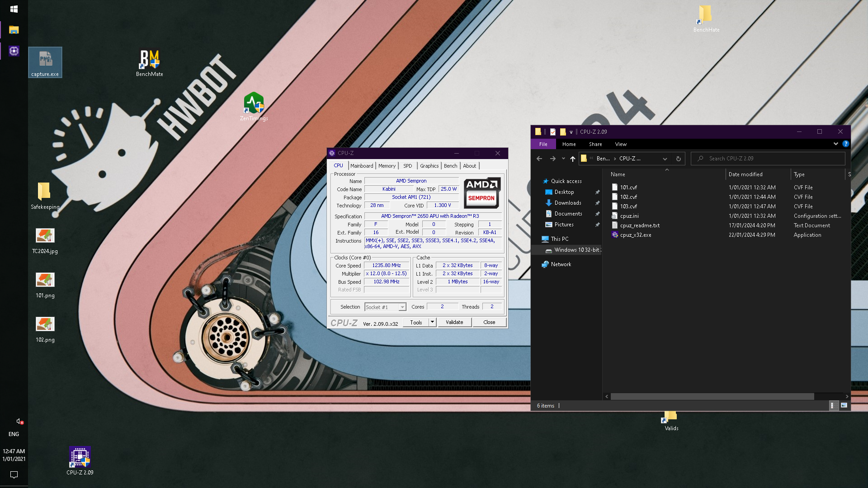Open the Socket #1 selection dropdown

coord(402,307)
